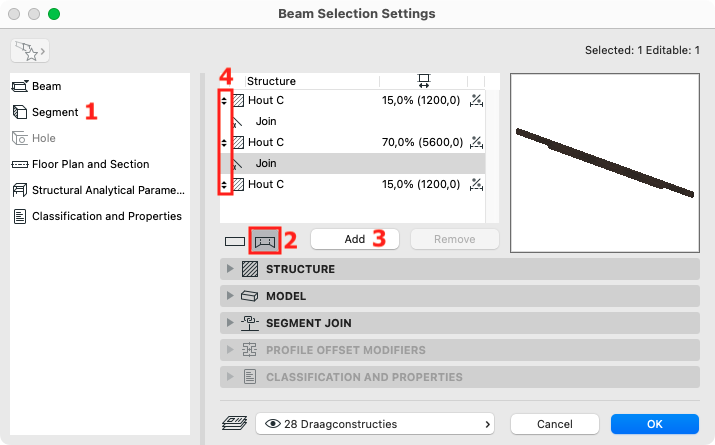This screenshot has width=715, height=445.
Task: Confirm the dialog with OK
Action: pos(655,424)
